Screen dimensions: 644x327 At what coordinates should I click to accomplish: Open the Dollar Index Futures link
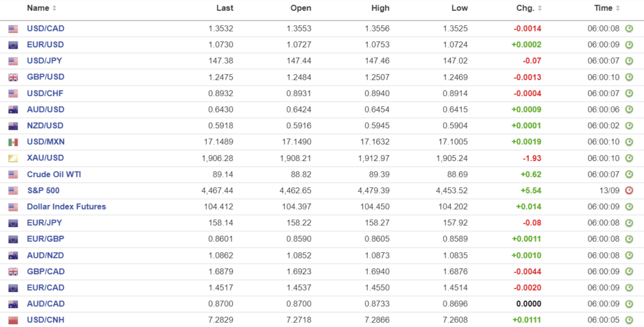click(66, 207)
